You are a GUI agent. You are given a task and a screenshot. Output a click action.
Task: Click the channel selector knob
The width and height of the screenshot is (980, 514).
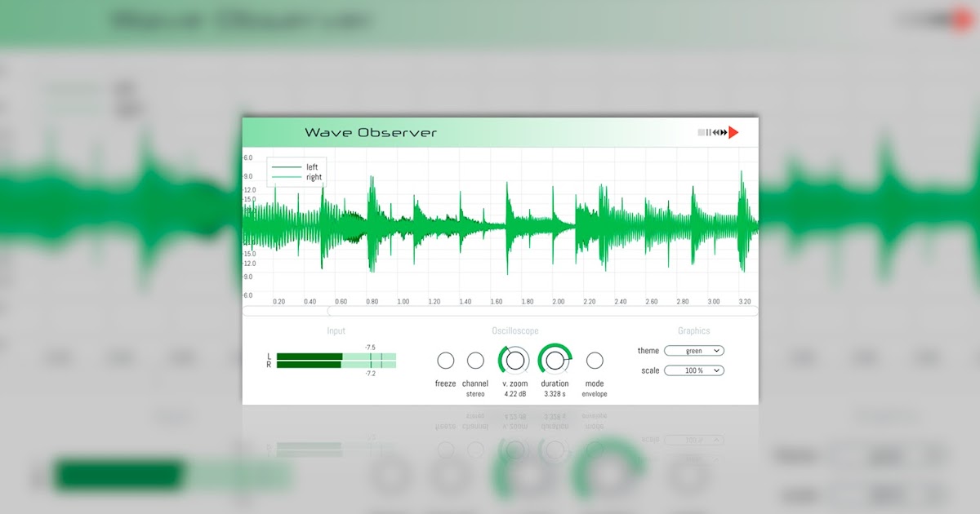tap(474, 359)
